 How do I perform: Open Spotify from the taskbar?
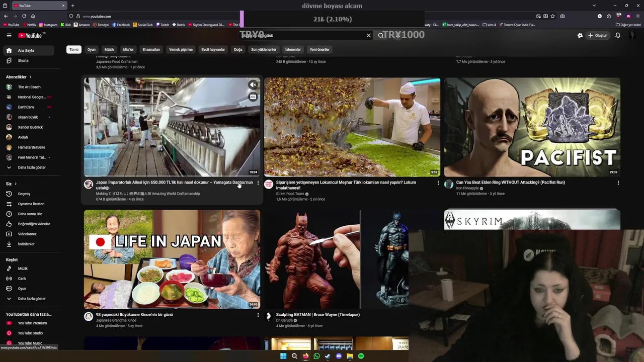coord(361,356)
